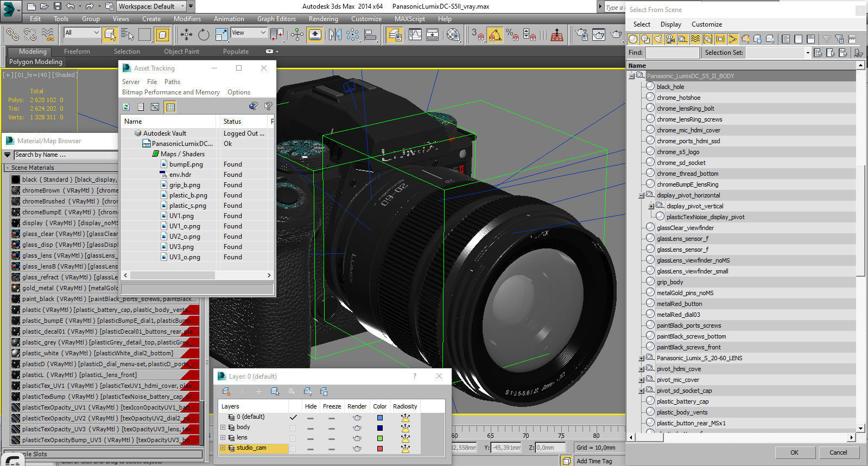Click the Select and Link chain icon
The width and height of the screenshot is (868, 466).
pyautogui.click(x=12, y=35)
